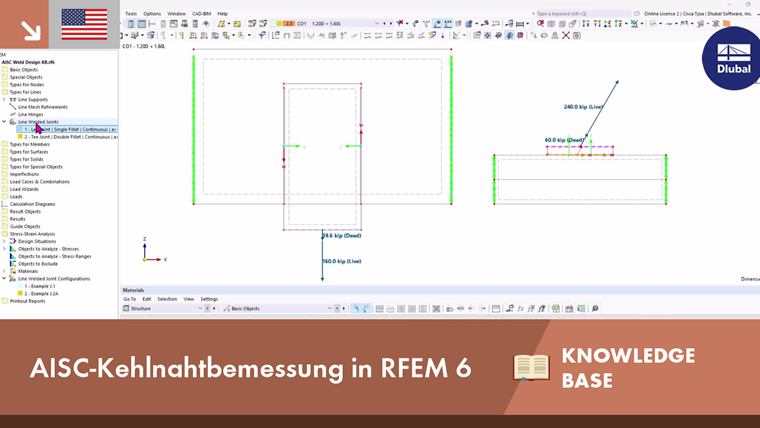Viewport: 760px width, 428px height.
Task: Open the Tools menu
Action: pyautogui.click(x=131, y=14)
